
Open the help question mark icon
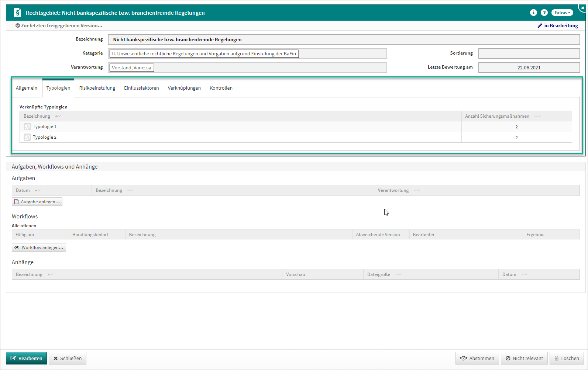[x=544, y=13]
